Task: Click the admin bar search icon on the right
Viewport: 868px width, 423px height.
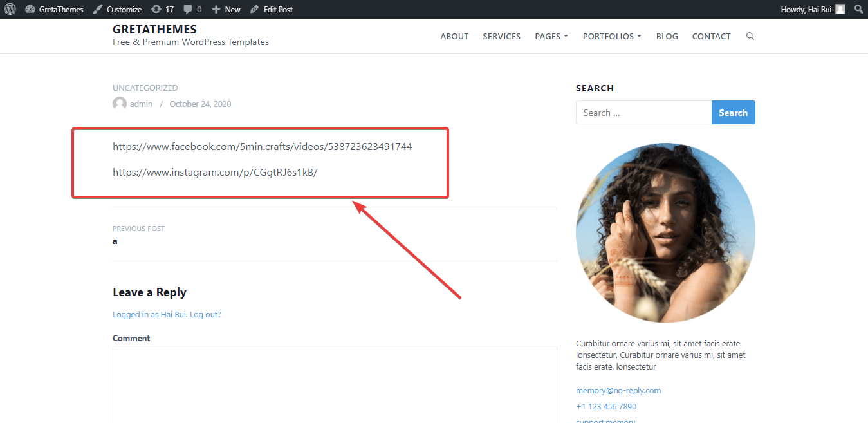Action: coord(859,9)
